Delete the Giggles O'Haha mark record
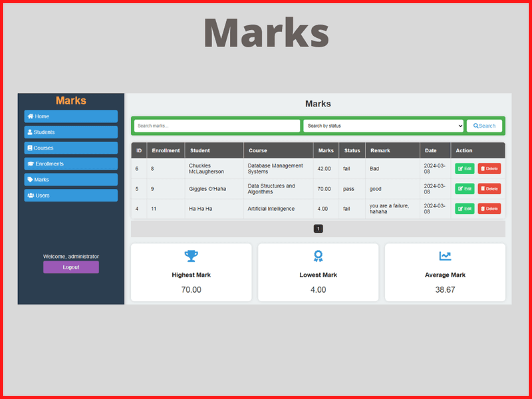Screen dimensions: 532x399 click(x=489, y=189)
